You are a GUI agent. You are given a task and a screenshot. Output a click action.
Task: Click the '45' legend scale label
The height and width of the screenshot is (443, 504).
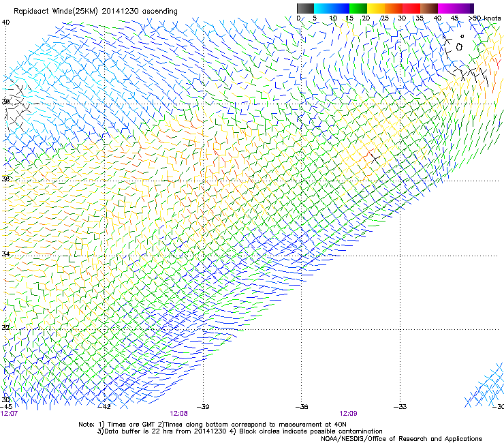[x=454, y=18]
